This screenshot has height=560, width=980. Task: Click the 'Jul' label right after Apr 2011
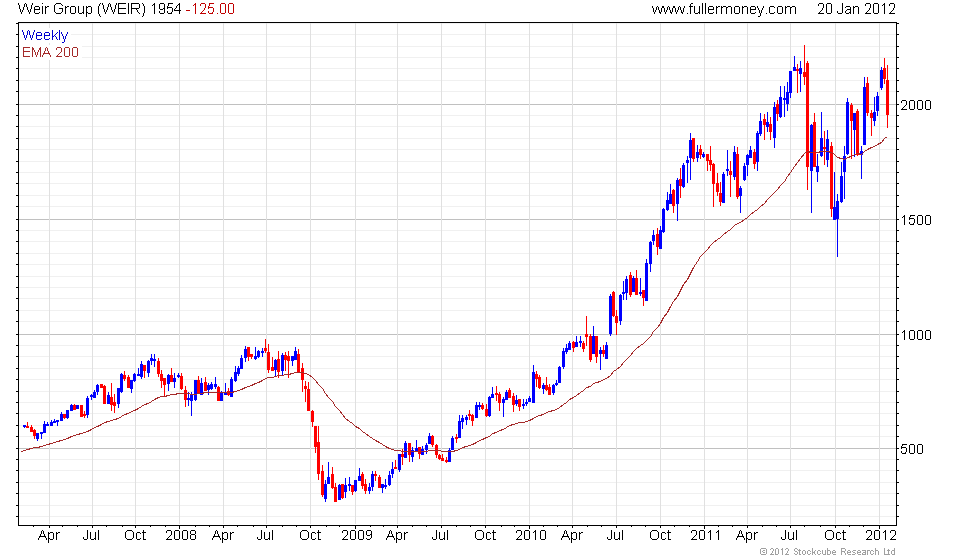pos(790,536)
